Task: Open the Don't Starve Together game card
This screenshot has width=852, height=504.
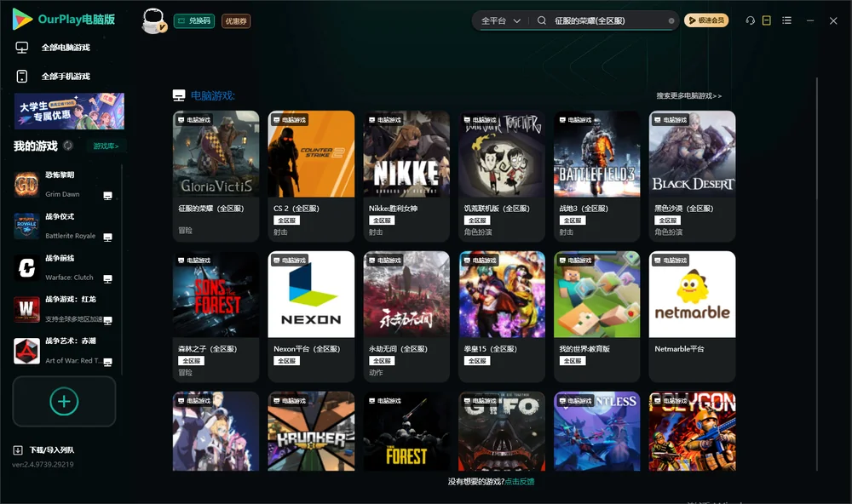Action: [502, 176]
